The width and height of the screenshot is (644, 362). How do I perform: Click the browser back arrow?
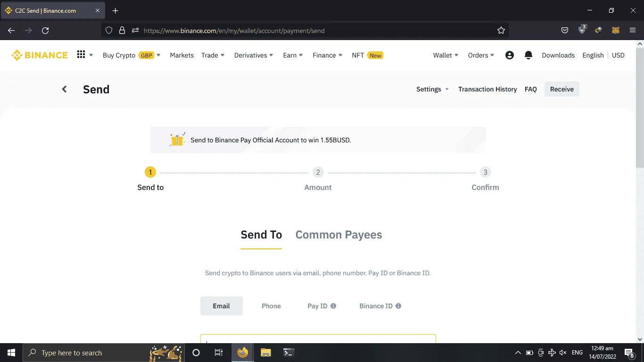pos(11,31)
